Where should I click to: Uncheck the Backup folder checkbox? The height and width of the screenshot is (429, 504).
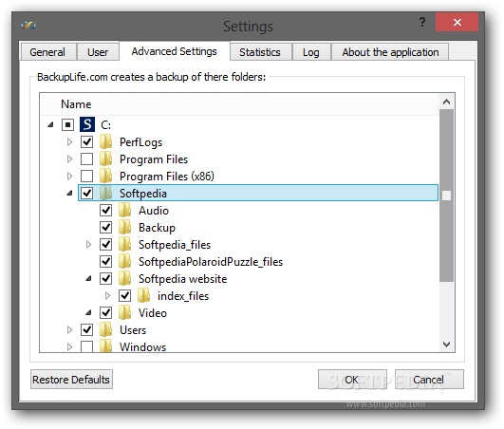tap(105, 227)
